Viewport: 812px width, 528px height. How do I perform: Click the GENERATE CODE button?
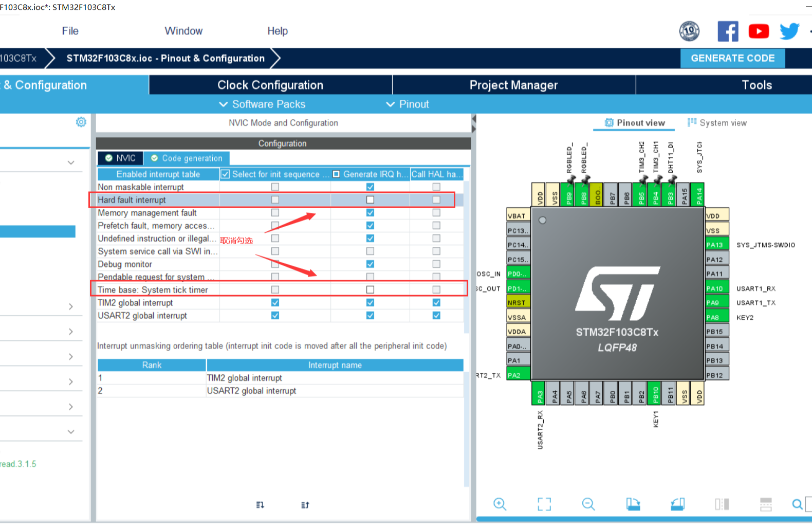click(733, 58)
